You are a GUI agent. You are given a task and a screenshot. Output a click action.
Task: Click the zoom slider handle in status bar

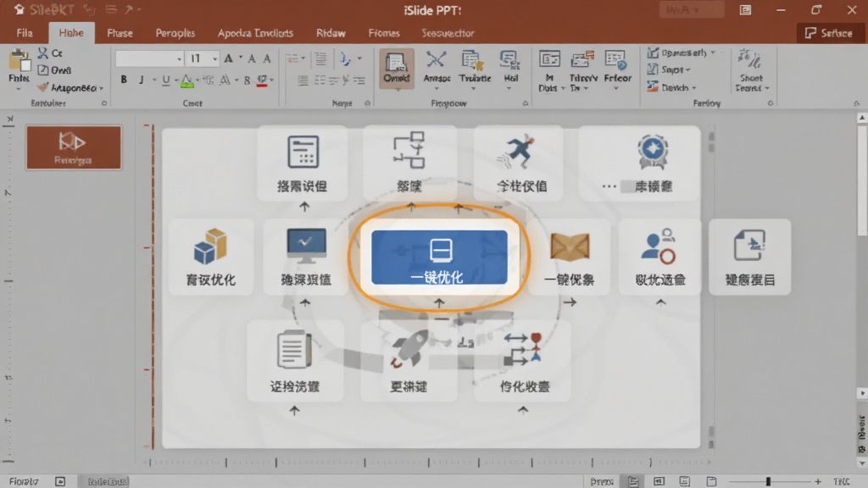click(768, 481)
